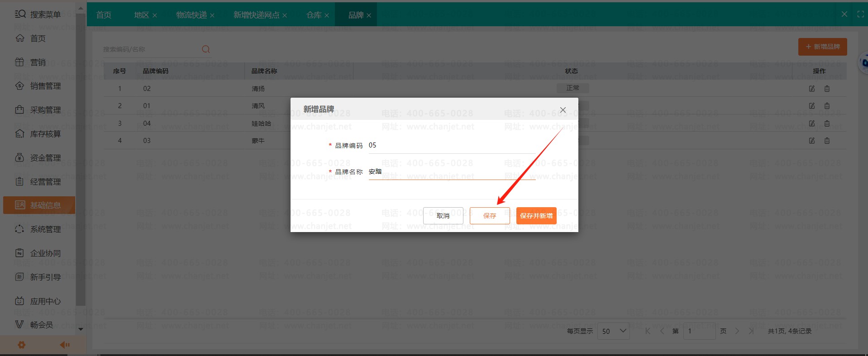Image resolution: width=868 pixels, height=356 pixels.
Task: Edit the 清风 brand row
Action: (x=812, y=106)
